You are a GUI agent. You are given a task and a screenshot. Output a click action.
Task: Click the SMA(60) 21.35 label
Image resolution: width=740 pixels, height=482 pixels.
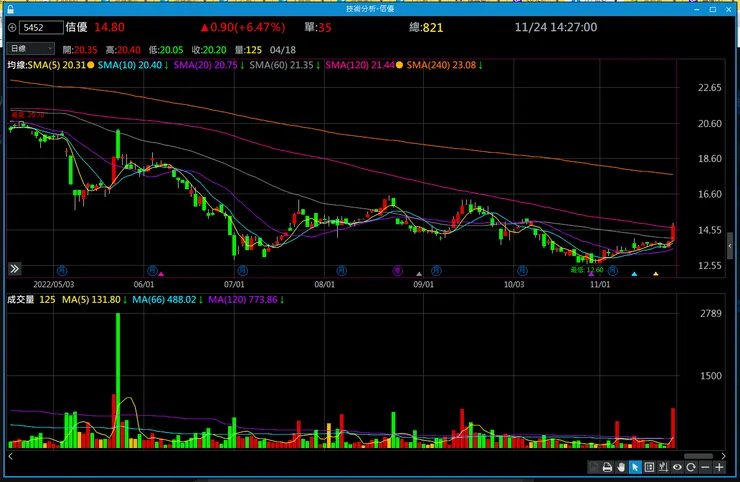[x=281, y=65]
